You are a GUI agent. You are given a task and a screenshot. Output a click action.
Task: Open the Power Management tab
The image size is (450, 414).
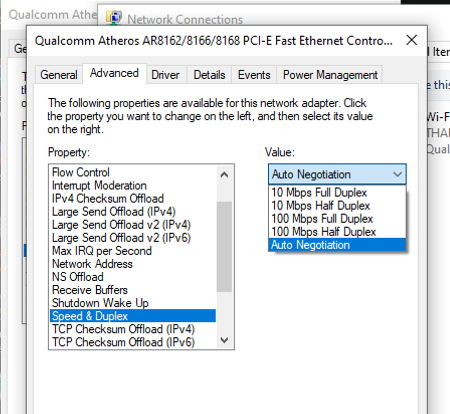[x=330, y=75]
